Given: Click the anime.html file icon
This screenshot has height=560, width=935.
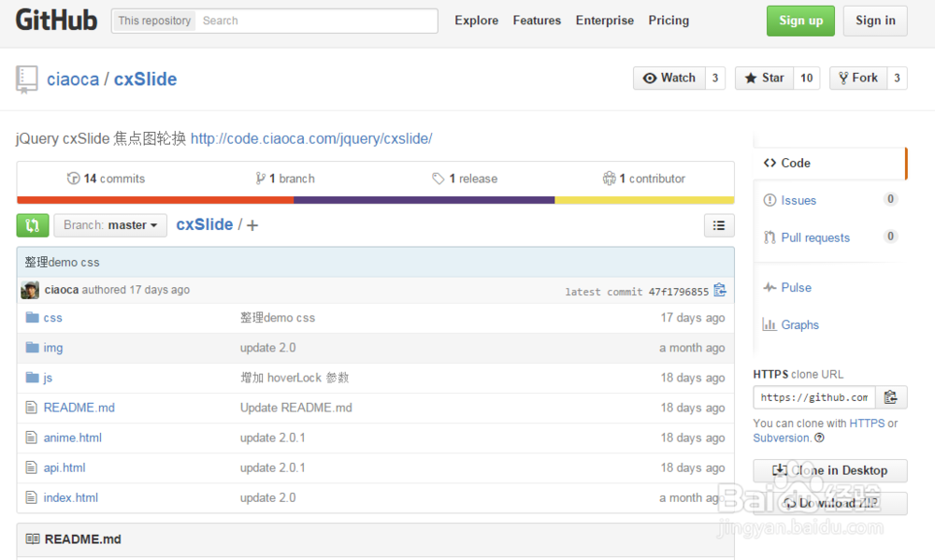Looking at the screenshot, I should [x=32, y=438].
